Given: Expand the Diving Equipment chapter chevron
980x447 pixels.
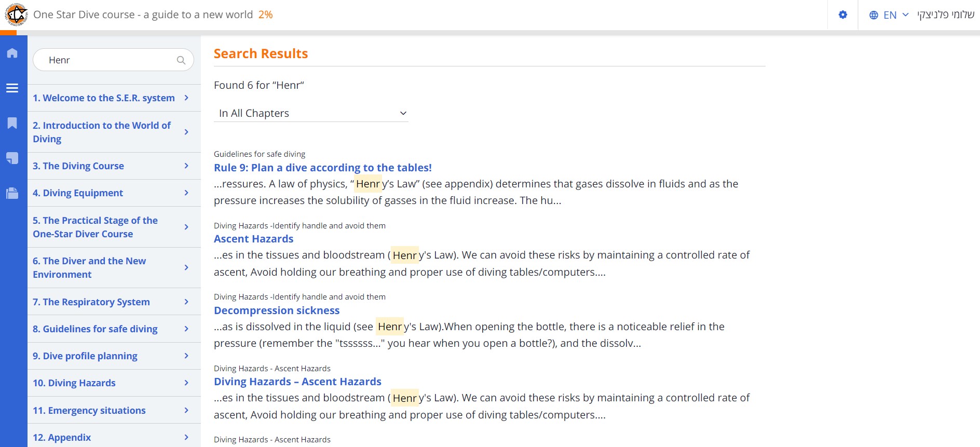Looking at the screenshot, I should point(186,193).
